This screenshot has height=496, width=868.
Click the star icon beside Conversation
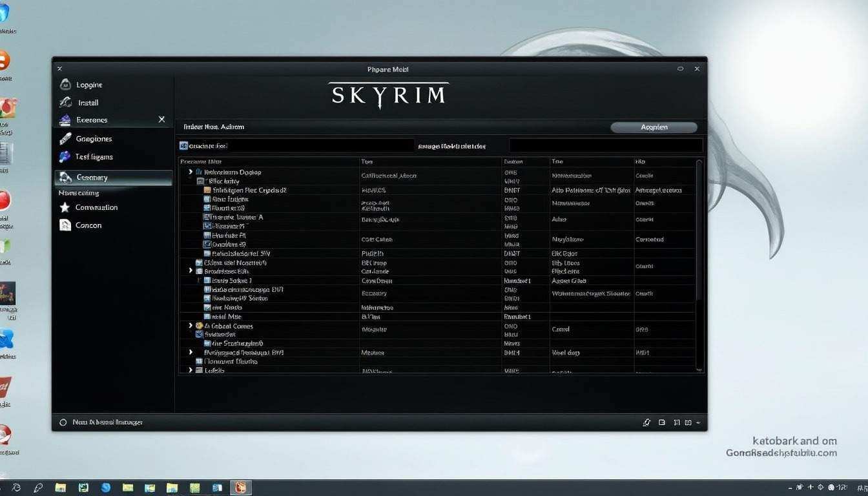pos(66,207)
